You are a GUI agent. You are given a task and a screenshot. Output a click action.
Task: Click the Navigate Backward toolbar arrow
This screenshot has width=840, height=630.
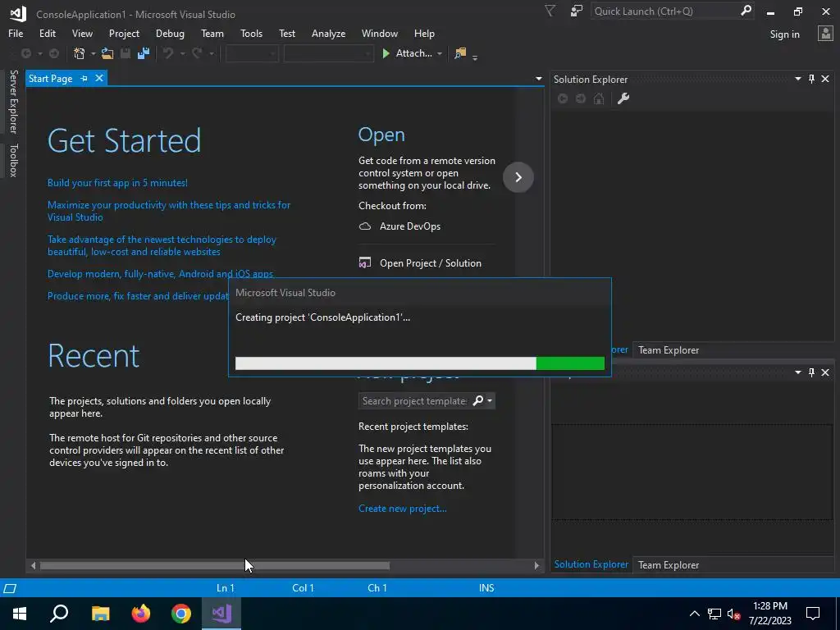point(25,53)
